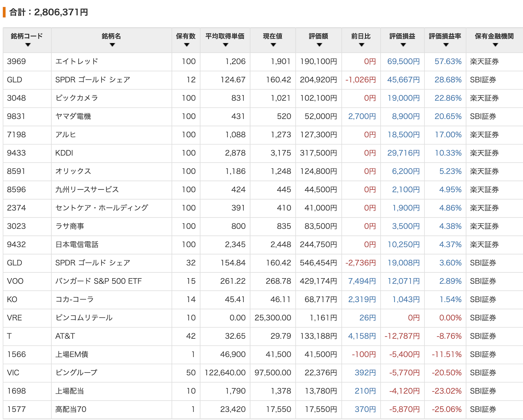This screenshot has width=523, height=420.
Task: Select オリックス stock name
Action: (73, 171)
